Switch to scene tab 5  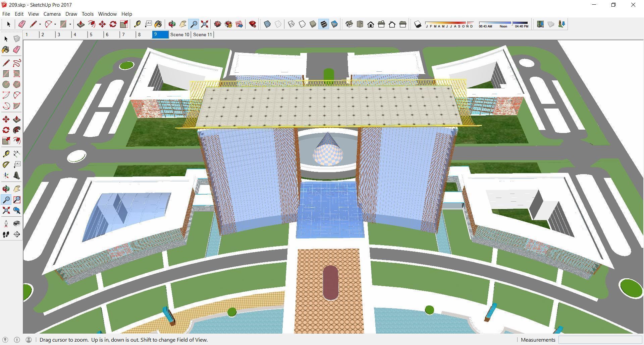click(96, 34)
